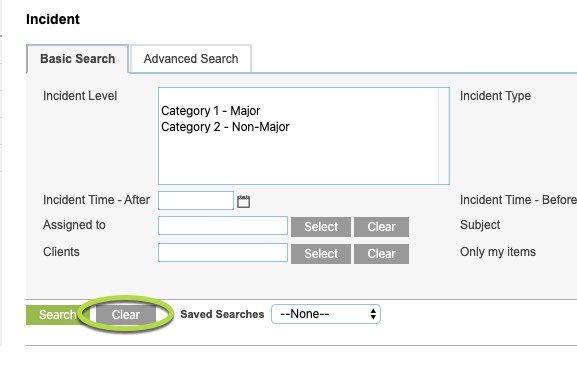Click the Assigned to label
577x365 pixels.
tap(74, 225)
